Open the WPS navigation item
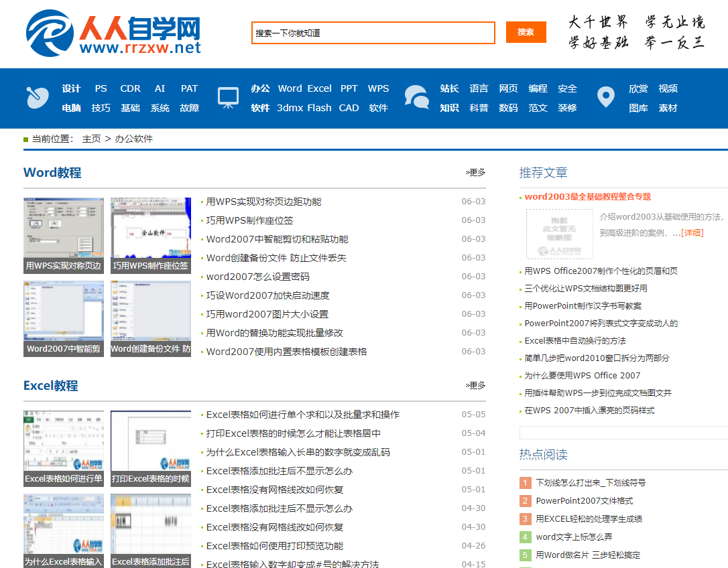The height and width of the screenshot is (568, 728). [x=378, y=88]
